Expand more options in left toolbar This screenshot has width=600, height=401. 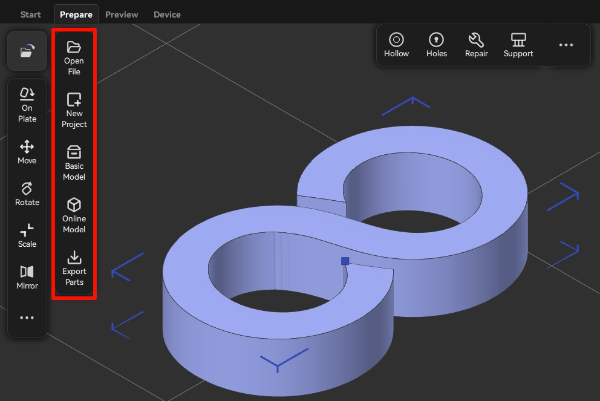pos(27,318)
